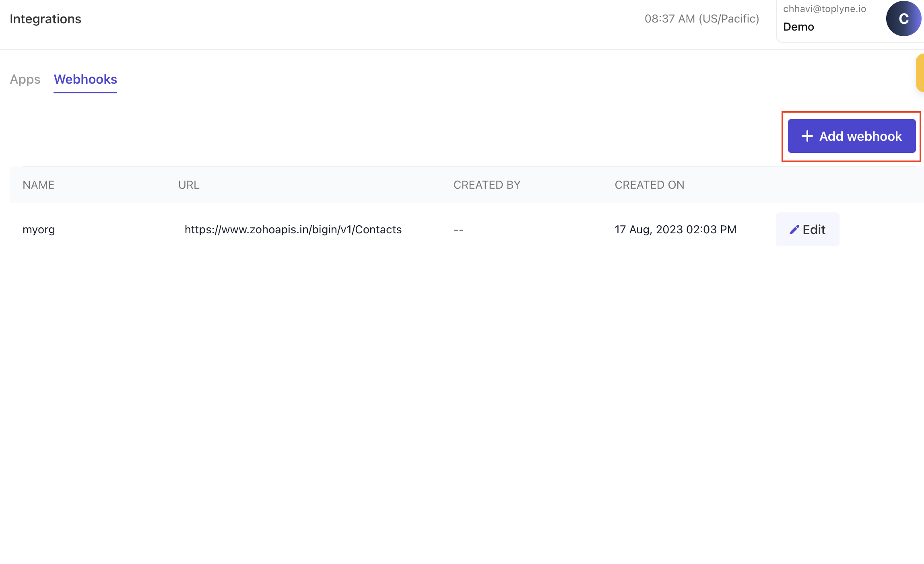
Task: Click the 08:37 AM timezone display
Action: 701,19
